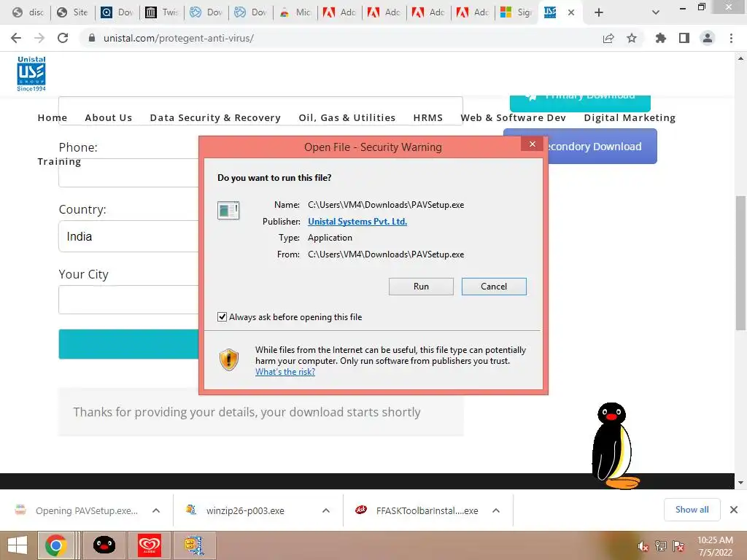Viewport: 747px width, 560px height.
Task: Click the browser forward arrow
Action: coord(39,38)
